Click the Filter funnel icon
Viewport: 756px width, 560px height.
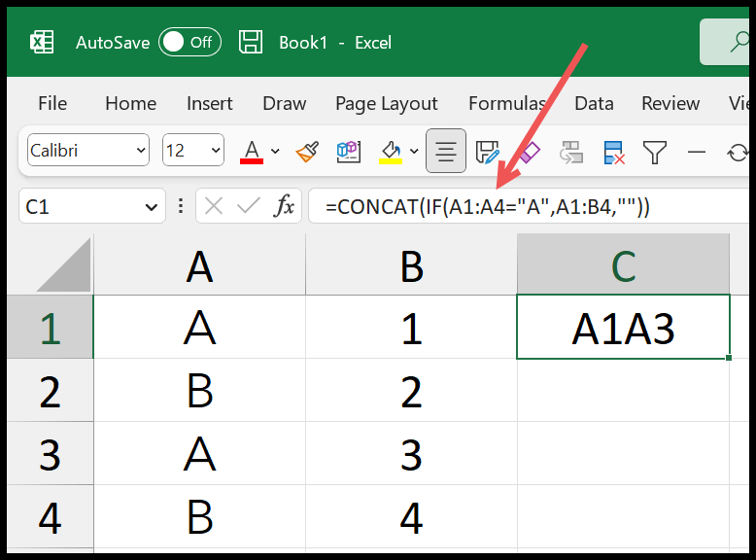pyautogui.click(x=655, y=152)
